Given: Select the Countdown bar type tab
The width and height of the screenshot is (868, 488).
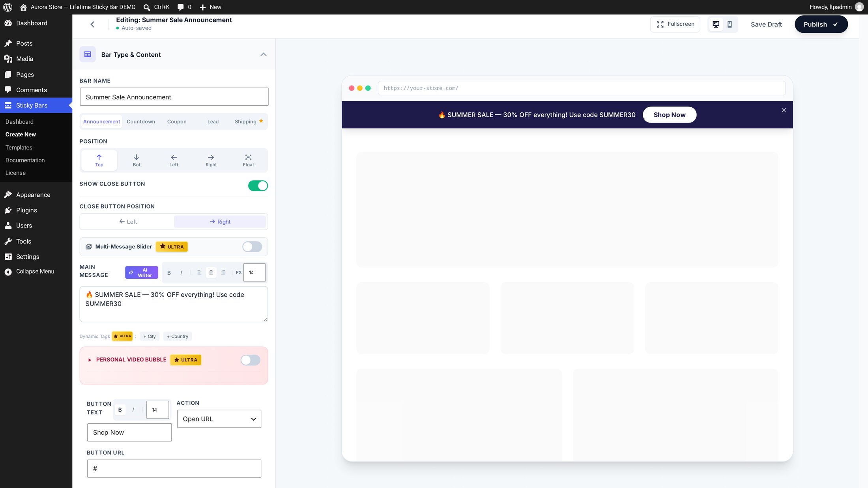Looking at the screenshot, I should tap(141, 122).
